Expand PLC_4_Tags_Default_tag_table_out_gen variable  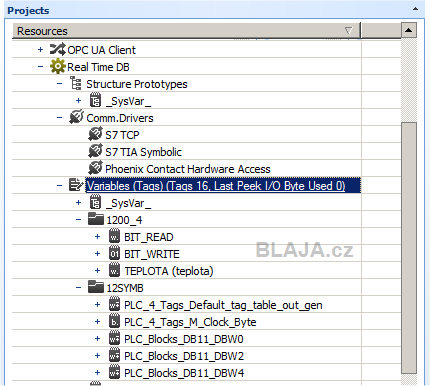click(x=97, y=304)
